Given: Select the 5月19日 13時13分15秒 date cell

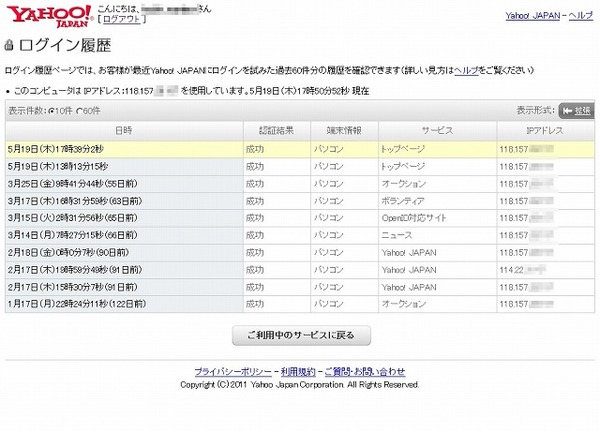Looking at the screenshot, I should click(124, 166).
